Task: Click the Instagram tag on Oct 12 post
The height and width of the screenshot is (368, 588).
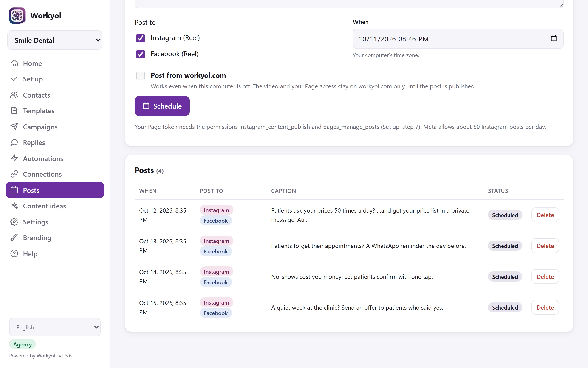Action: click(216, 210)
